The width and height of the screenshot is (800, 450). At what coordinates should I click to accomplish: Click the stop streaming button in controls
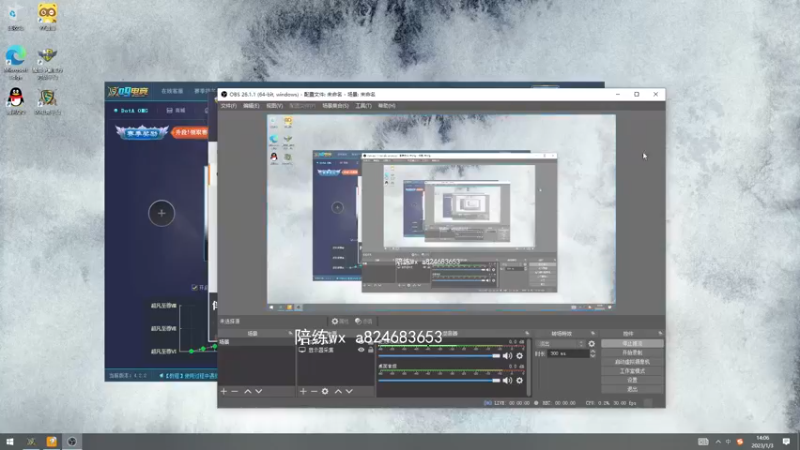pos(632,343)
